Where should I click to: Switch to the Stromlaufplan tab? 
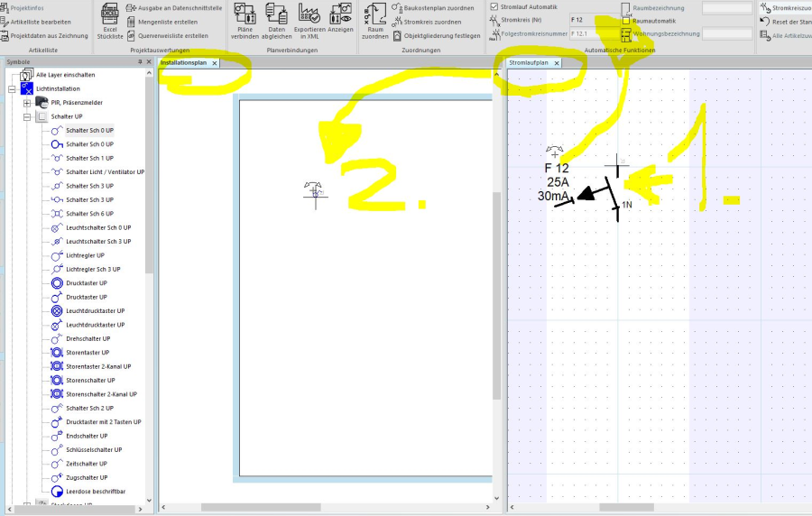[x=529, y=63]
